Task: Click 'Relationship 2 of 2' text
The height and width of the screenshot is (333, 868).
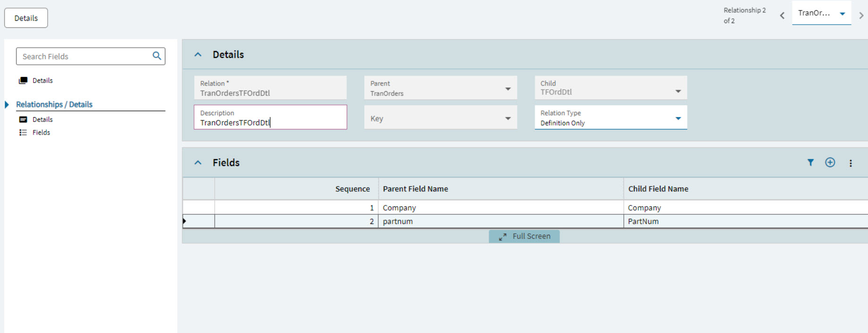Action: tap(745, 16)
